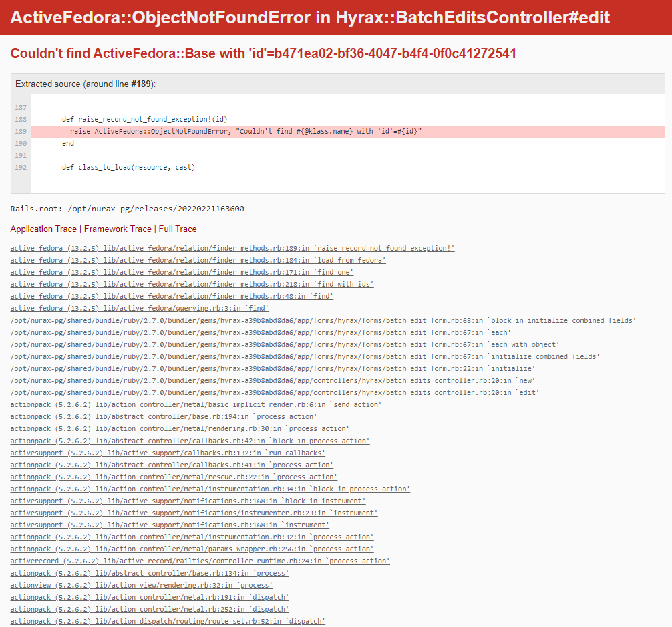Open trace line querying.rb:3 find

click(x=140, y=308)
